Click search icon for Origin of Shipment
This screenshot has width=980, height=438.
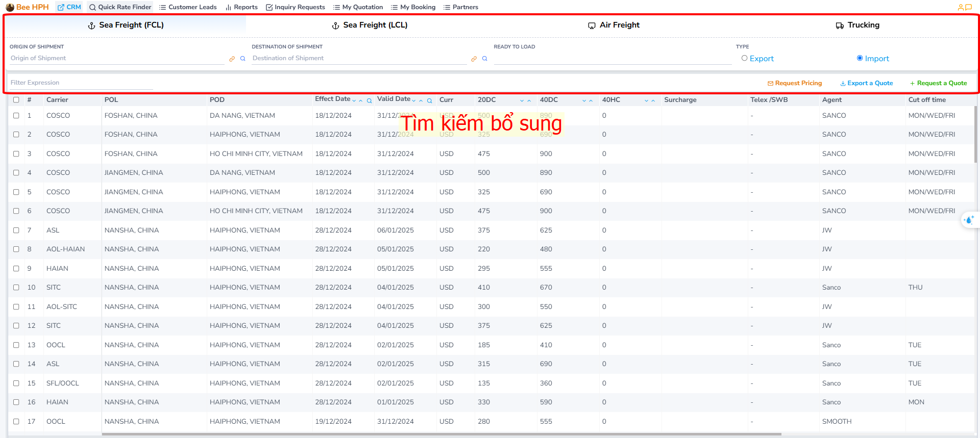point(243,59)
